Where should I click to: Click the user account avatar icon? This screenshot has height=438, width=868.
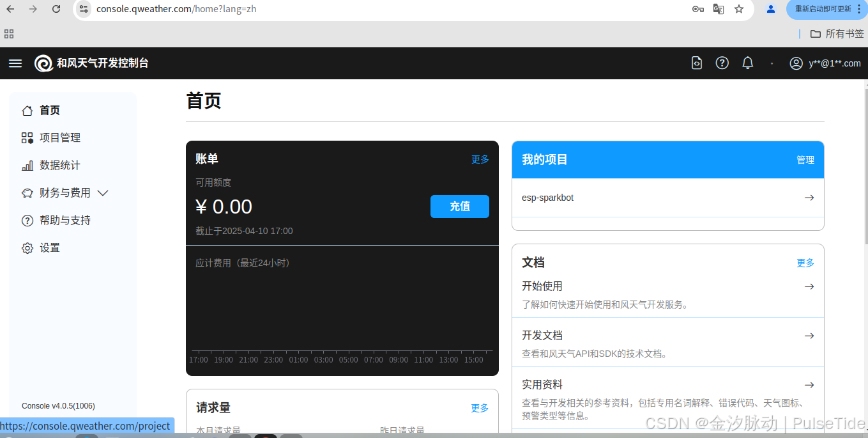click(x=796, y=63)
